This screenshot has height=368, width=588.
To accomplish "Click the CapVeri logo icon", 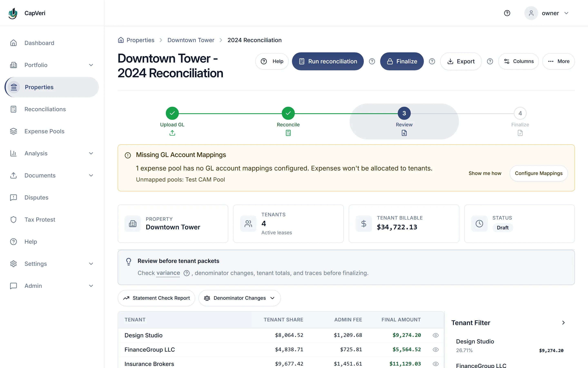I will click(x=13, y=13).
